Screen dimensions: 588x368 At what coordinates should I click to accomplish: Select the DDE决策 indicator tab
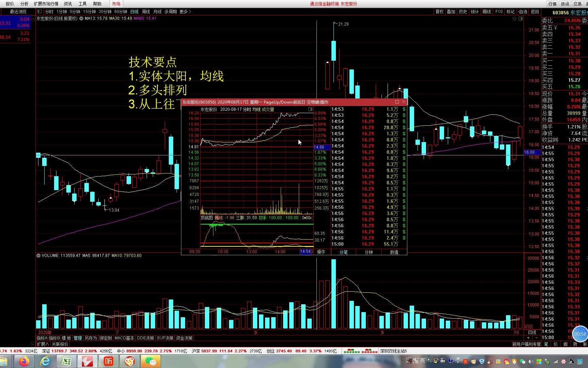(x=145, y=338)
